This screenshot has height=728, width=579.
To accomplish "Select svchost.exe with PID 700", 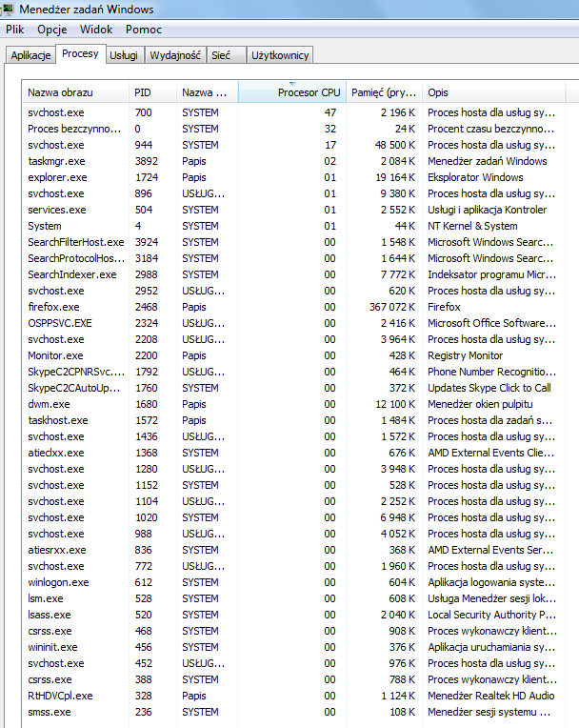I will 293,112.
